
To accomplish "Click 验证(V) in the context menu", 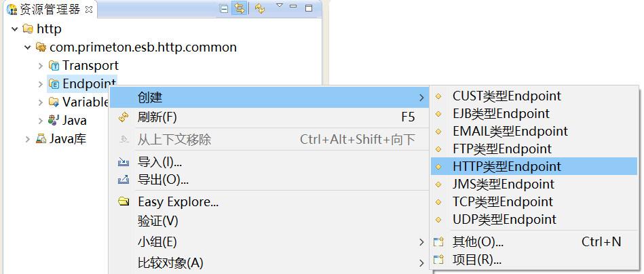I will [157, 221].
